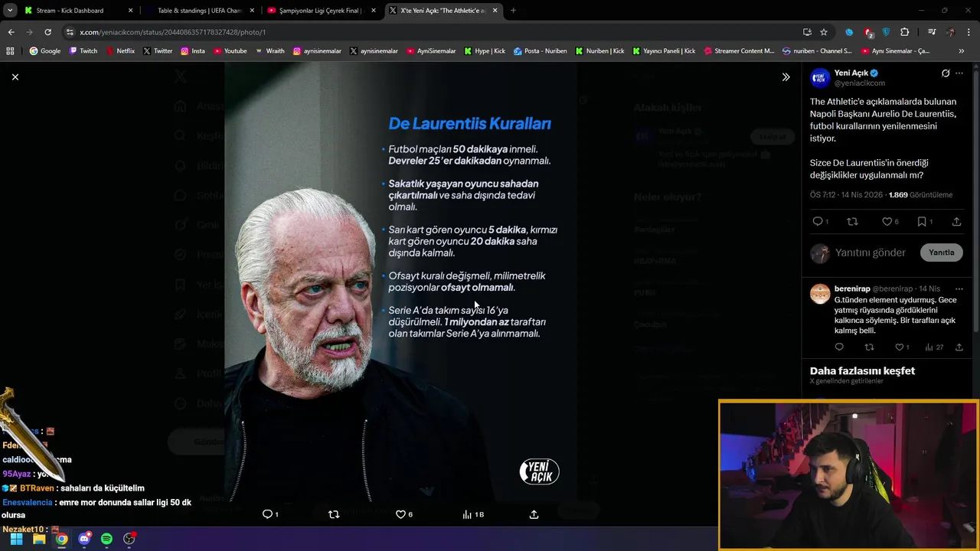
Task: Open the Yeni Açık profile avatar
Action: (820, 77)
